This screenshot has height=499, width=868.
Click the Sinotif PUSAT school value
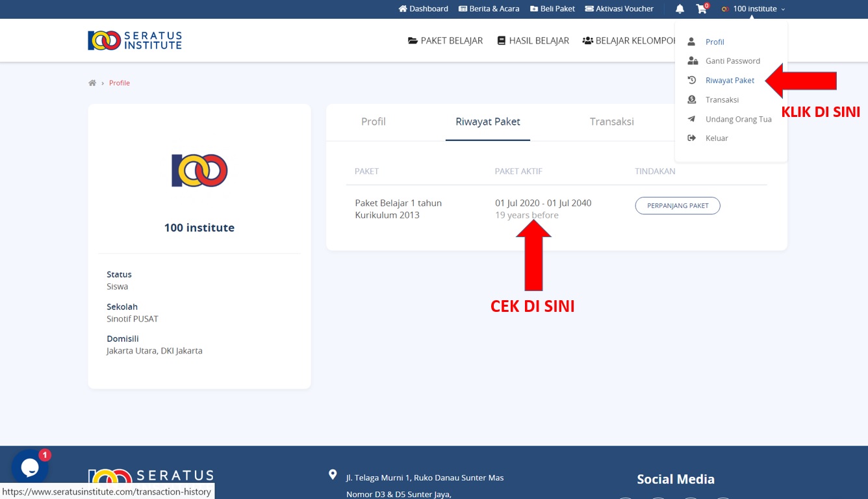pyautogui.click(x=133, y=319)
